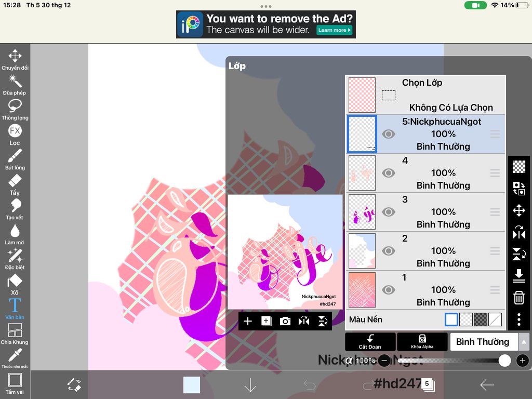Select the Chuyển đổi transform tool
Image resolution: width=532 pixels, height=399 pixels.
coord(15,60)
